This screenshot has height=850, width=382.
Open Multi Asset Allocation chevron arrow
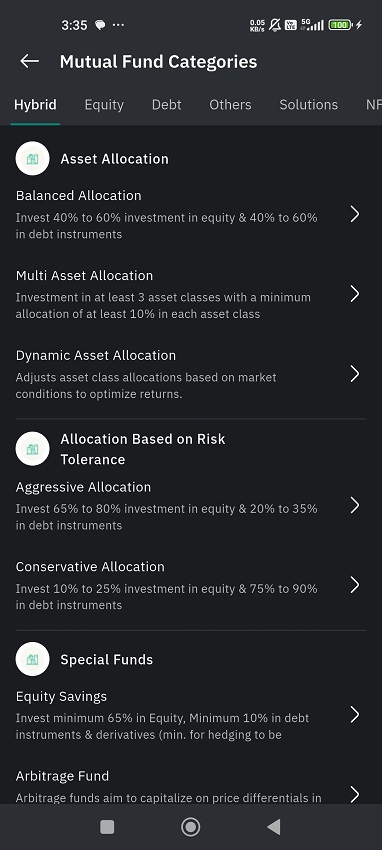click(354, 294)
